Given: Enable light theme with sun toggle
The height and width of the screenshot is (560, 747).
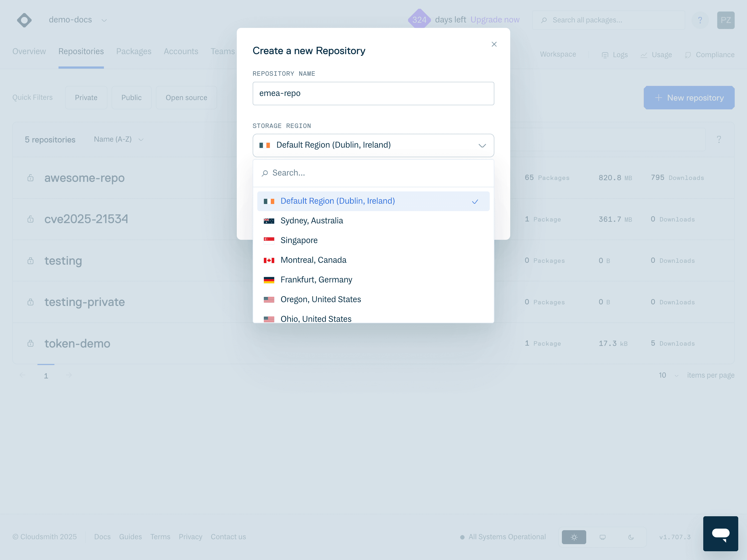Looking at the screenshot, I should [574, 537].
